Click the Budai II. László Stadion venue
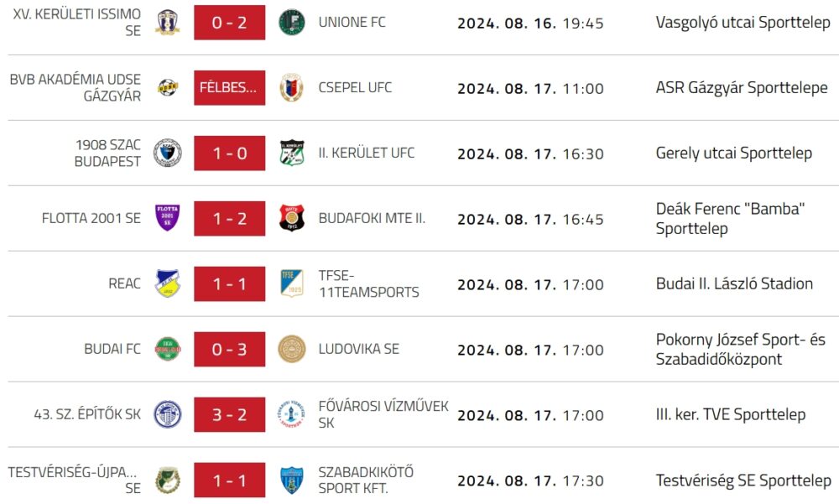The image size is (839, 504). pyautogui.click(x=734, y=283)
